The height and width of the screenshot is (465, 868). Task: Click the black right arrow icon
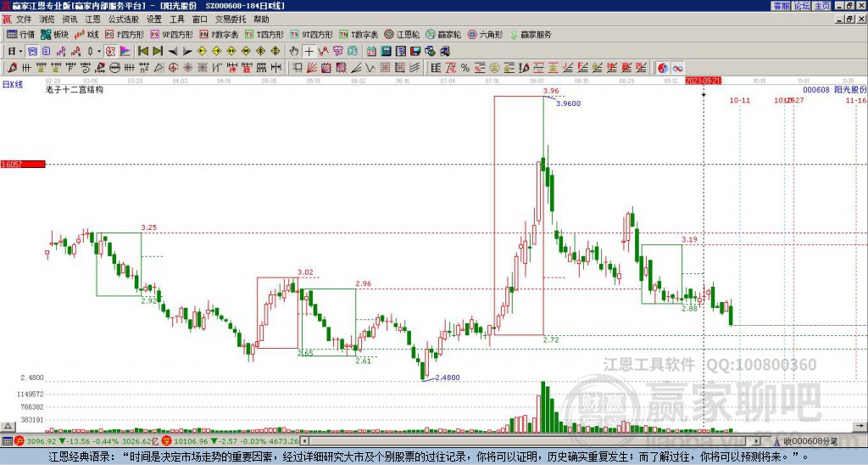(x=187, y=51)
